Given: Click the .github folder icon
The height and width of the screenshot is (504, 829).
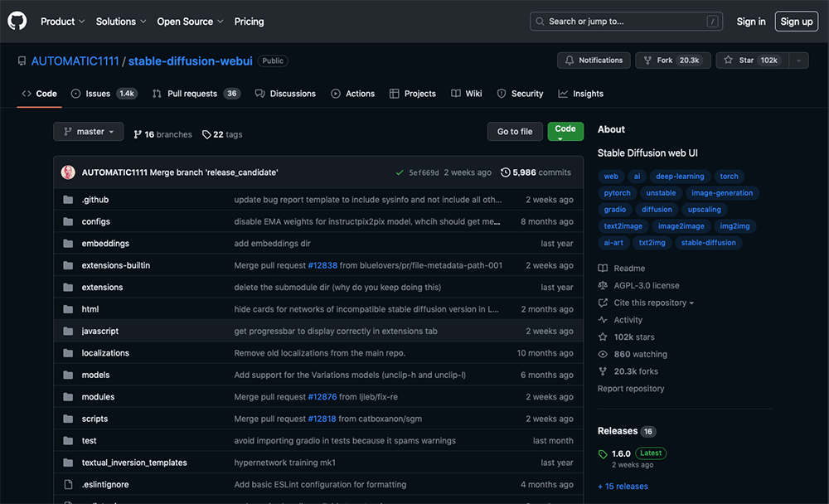Looking at the screenshot, I should tap(68, 200).
